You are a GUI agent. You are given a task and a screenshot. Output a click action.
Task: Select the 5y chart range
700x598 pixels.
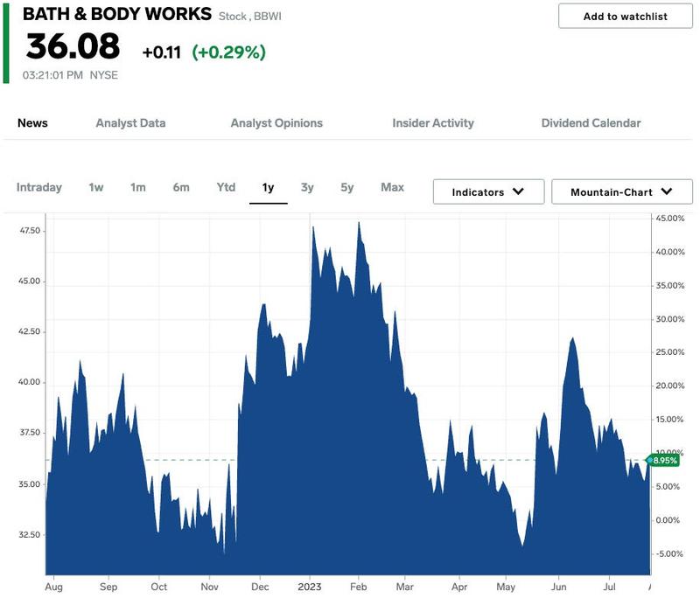(x=346, y=187)
